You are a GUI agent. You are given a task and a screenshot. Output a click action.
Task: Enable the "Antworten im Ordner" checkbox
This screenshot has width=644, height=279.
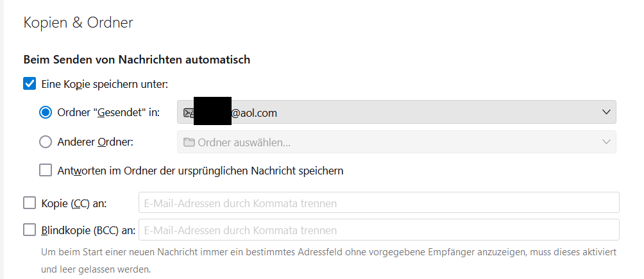click(46, 171)
